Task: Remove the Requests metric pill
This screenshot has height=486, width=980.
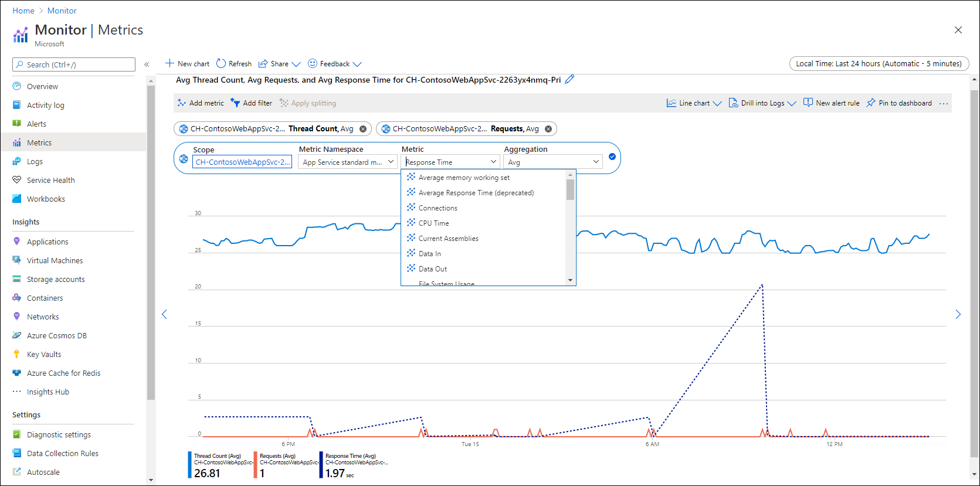Action: click(x=548, y=129)
